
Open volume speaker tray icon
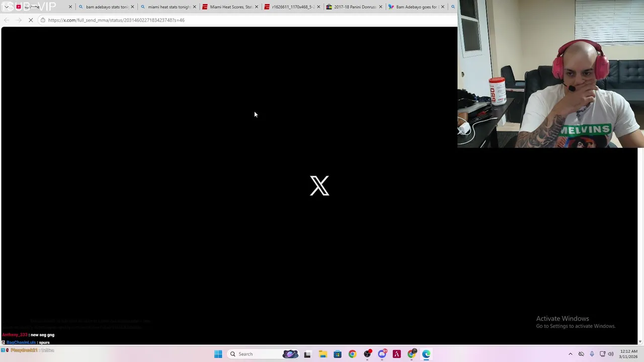[611, 354]
